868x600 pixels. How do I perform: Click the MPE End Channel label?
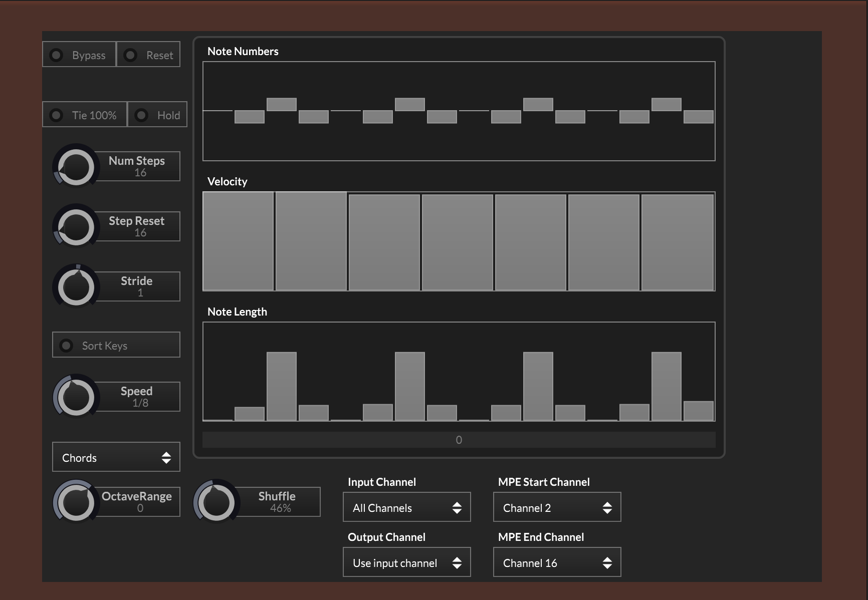point(541,537)
